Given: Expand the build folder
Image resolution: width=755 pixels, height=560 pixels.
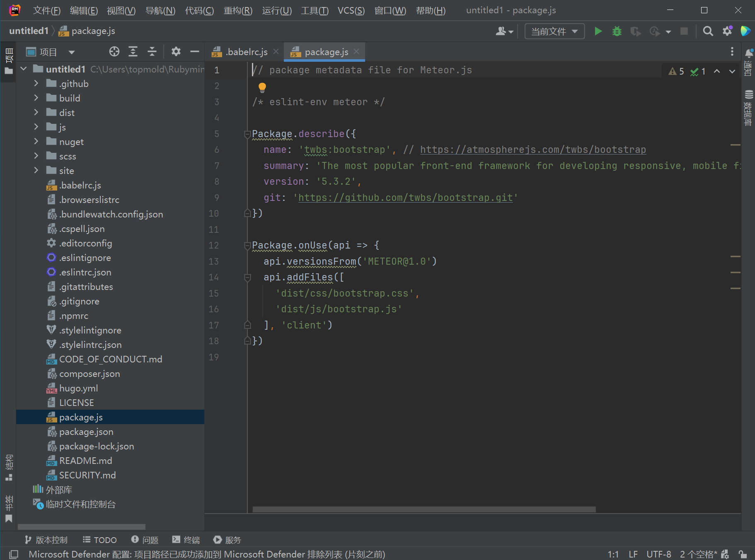Looking at the screenshot, I should [36, 98].
